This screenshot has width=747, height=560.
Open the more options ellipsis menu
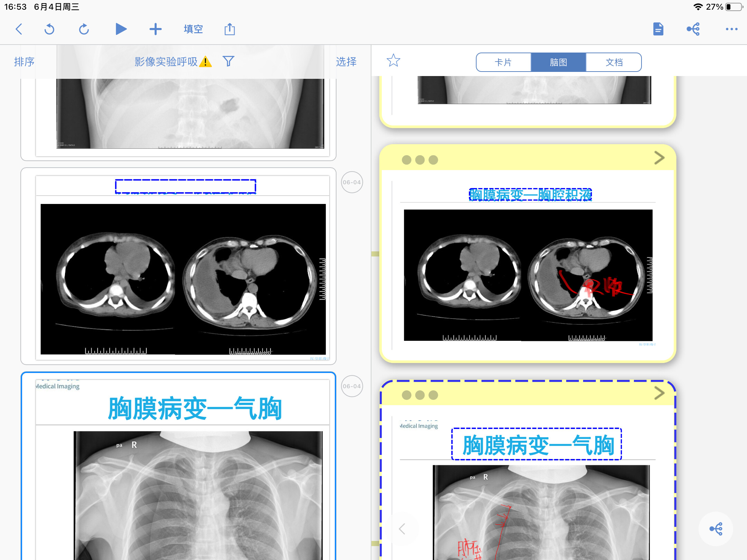[731, 29]
